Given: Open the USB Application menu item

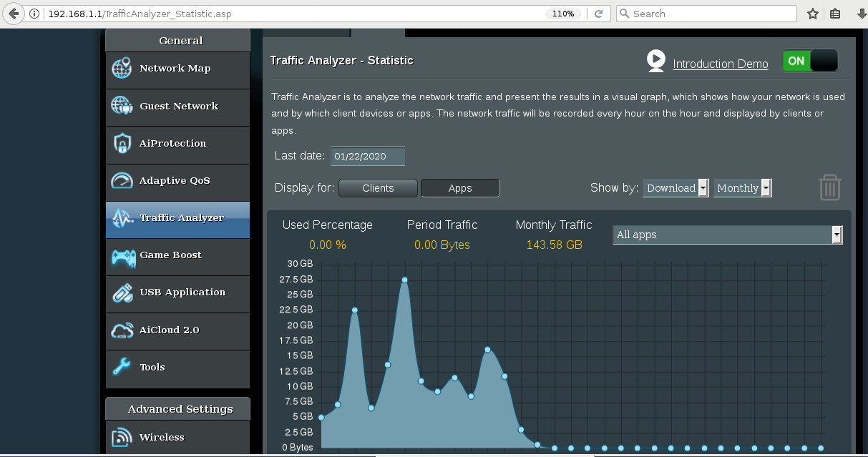Looking at the screenshot, I should [x=177, y=293].
